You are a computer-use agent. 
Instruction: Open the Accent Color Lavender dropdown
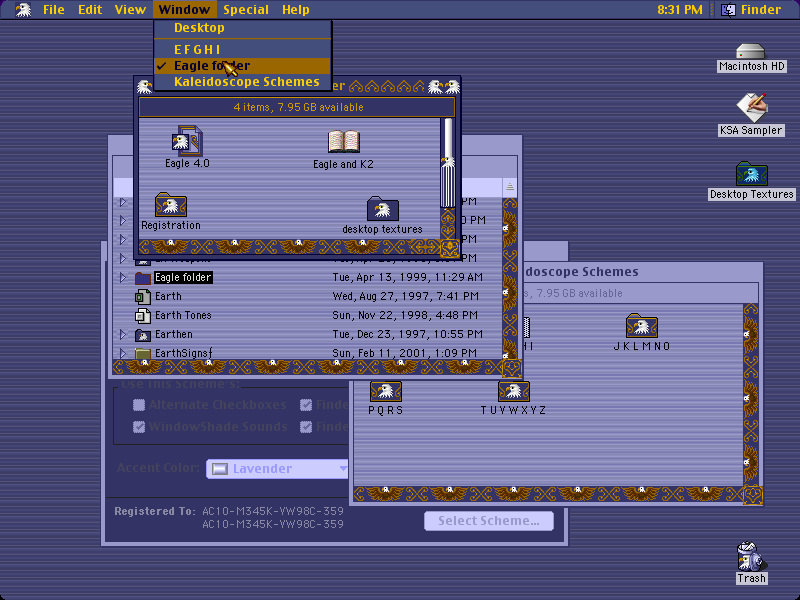pyautogui.click(x=277, y=468)
